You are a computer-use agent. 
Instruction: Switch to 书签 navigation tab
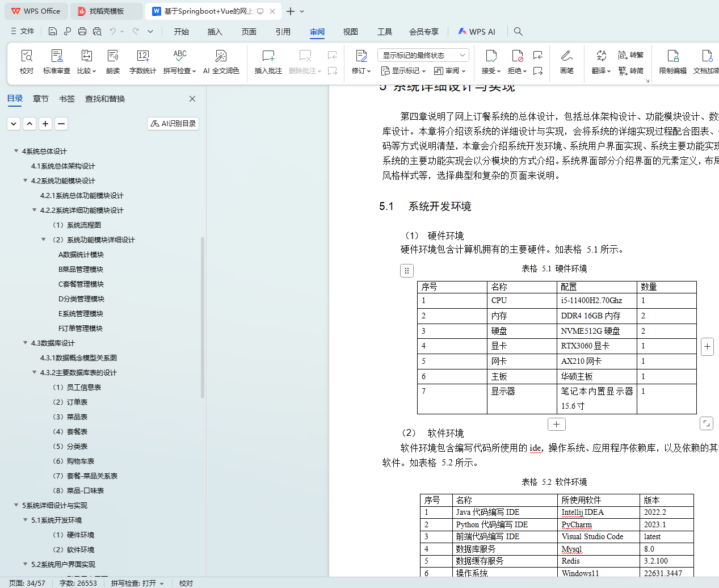coord(67,99)
